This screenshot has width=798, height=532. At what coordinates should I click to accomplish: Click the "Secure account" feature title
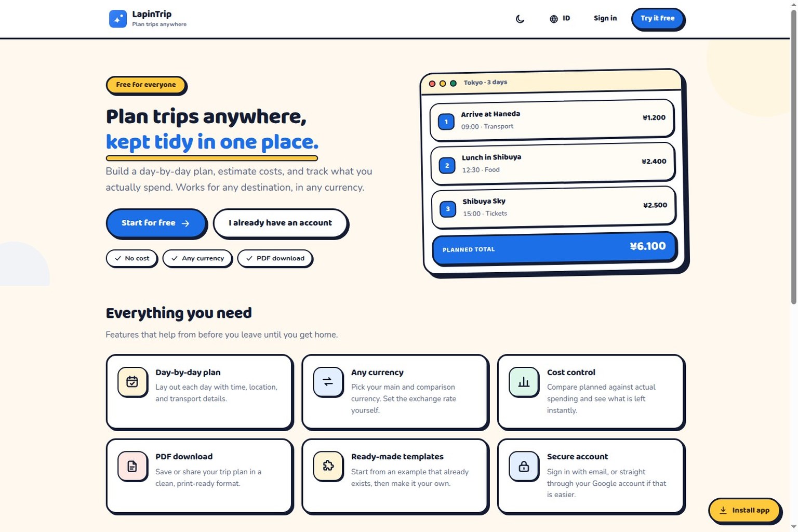(x=577, y=456)
